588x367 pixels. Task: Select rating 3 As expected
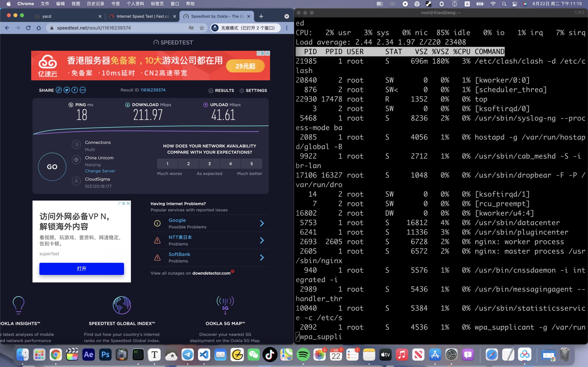209,164
